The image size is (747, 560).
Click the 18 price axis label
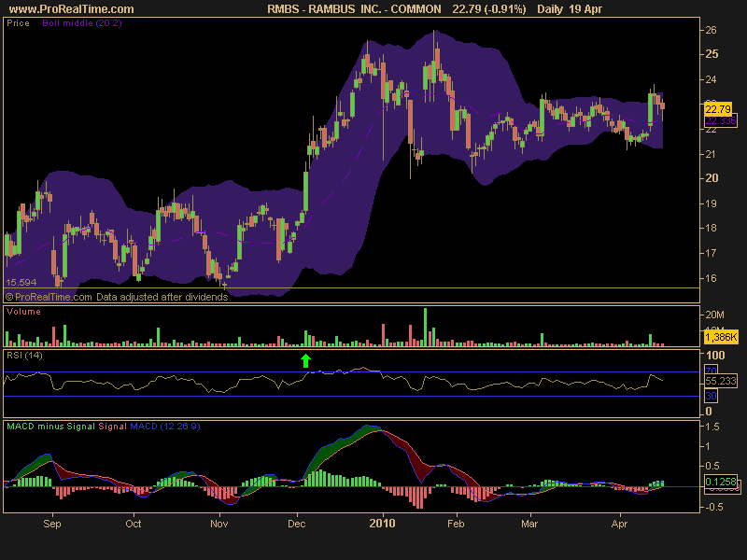[x=711, y=228]
